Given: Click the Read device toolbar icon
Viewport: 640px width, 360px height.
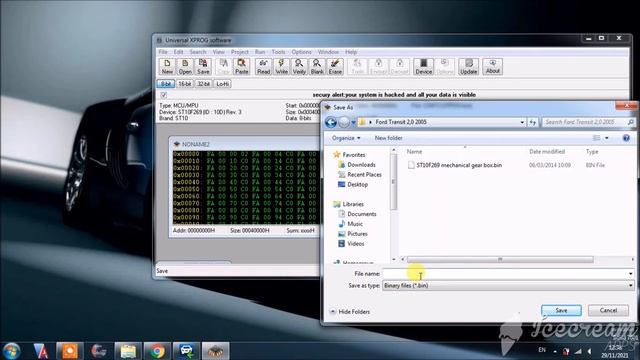Looking at the screenshot, I should click(263, 67).
